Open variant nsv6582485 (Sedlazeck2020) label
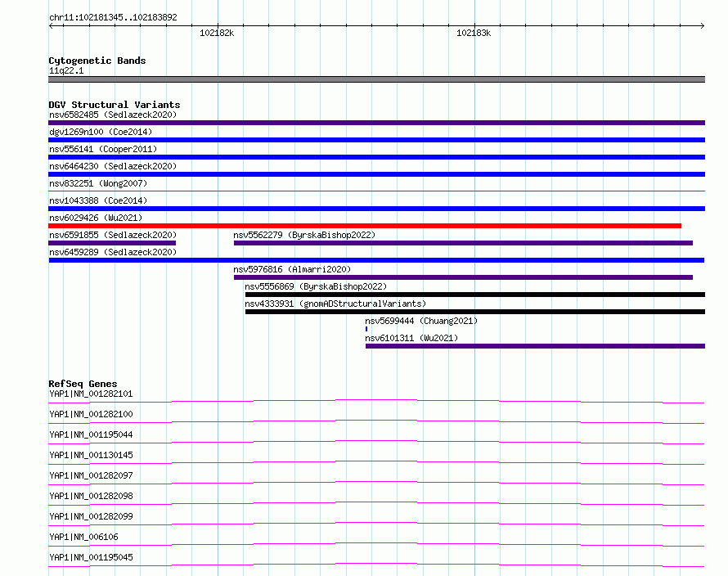 point(113,115)
